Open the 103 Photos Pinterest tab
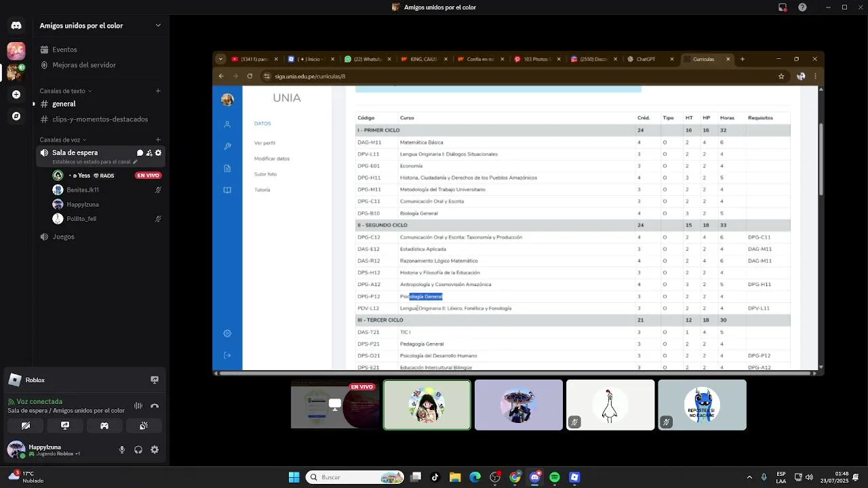 [536, 59]
